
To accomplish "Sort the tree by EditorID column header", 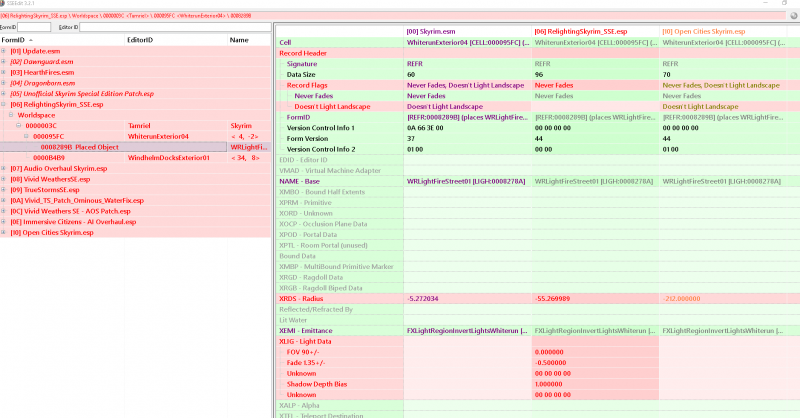I will (176, 40).
